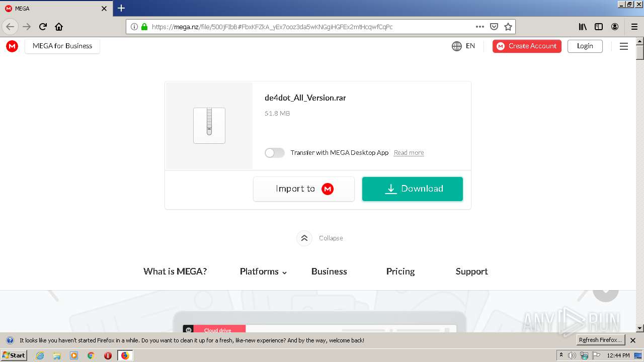Click the network tray icon
Screen dimensions: 644x362
coord(584,355)
